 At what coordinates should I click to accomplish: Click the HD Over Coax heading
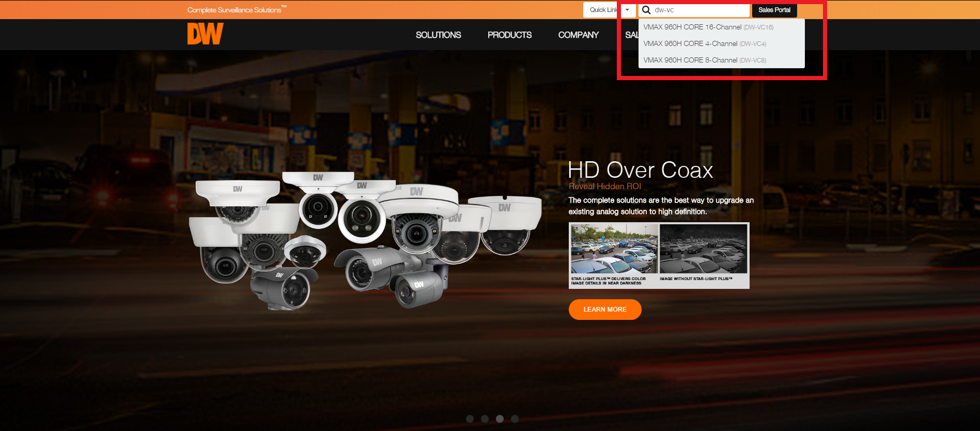click(641, 170)
